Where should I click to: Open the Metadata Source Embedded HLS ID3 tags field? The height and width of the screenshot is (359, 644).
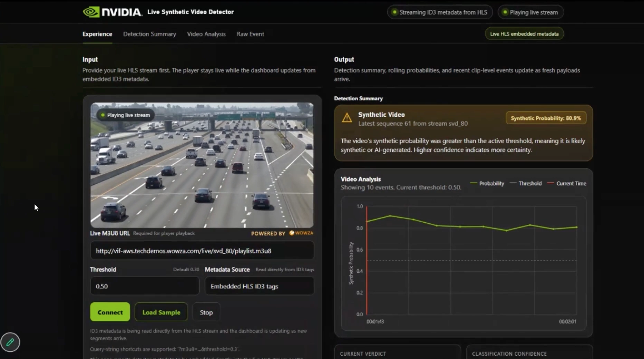(260, 286)
